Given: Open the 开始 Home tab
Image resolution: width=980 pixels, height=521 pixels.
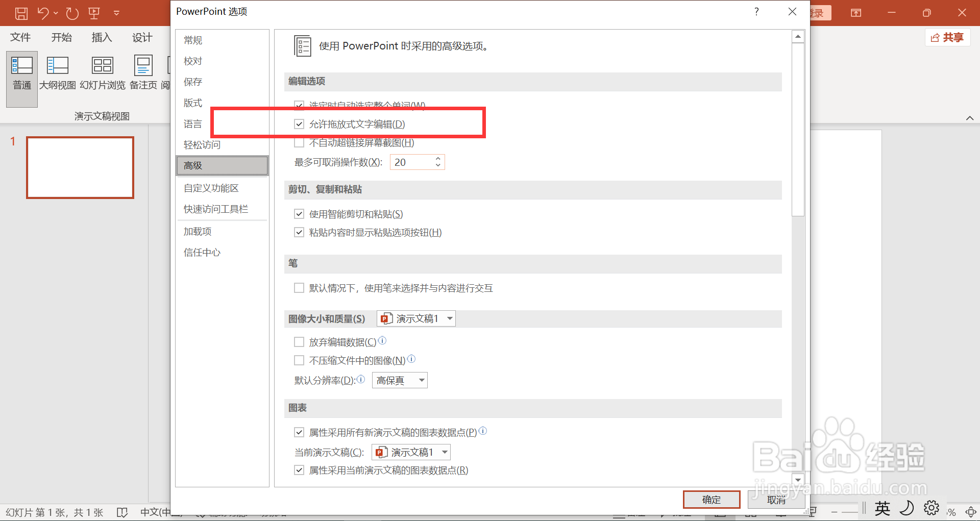Looking at the screenshot, I should pyautogui.click(x=61, y=37).
